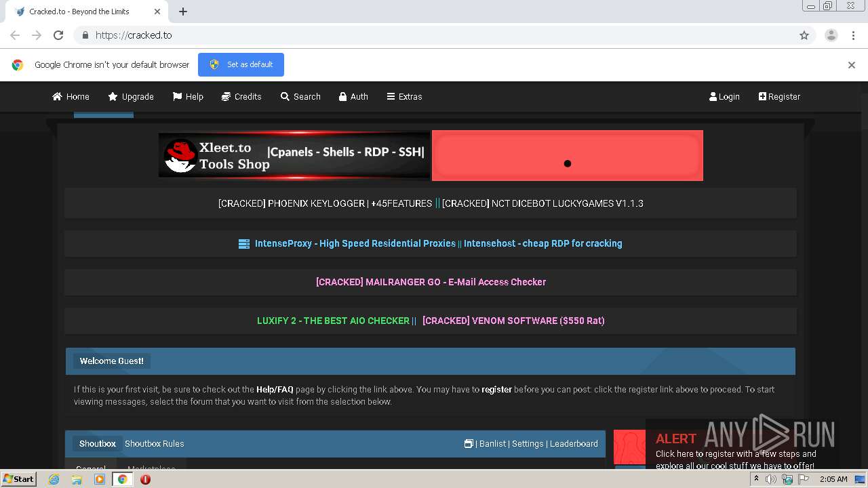Viewport: 868px width, 488px height.
Task: Open the Windows Start menu
Action: click(19, 479)
